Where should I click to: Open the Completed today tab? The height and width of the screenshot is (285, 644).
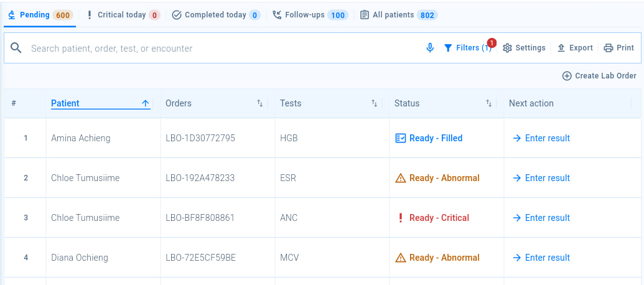pyautogui.click(x=216, y=15)
